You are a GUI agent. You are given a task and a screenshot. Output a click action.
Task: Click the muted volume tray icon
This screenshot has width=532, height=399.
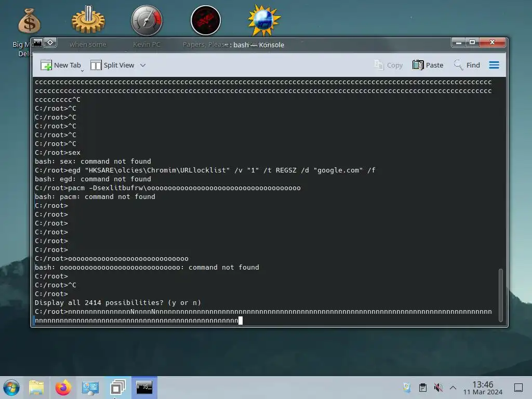(438, 388)
